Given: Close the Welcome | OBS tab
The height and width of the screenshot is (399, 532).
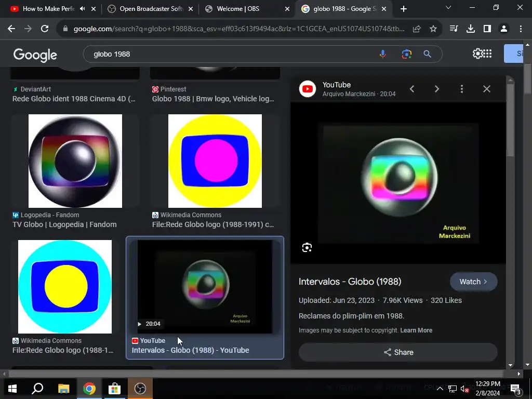Looking at the screenshot, I should (x=287, y=9).
